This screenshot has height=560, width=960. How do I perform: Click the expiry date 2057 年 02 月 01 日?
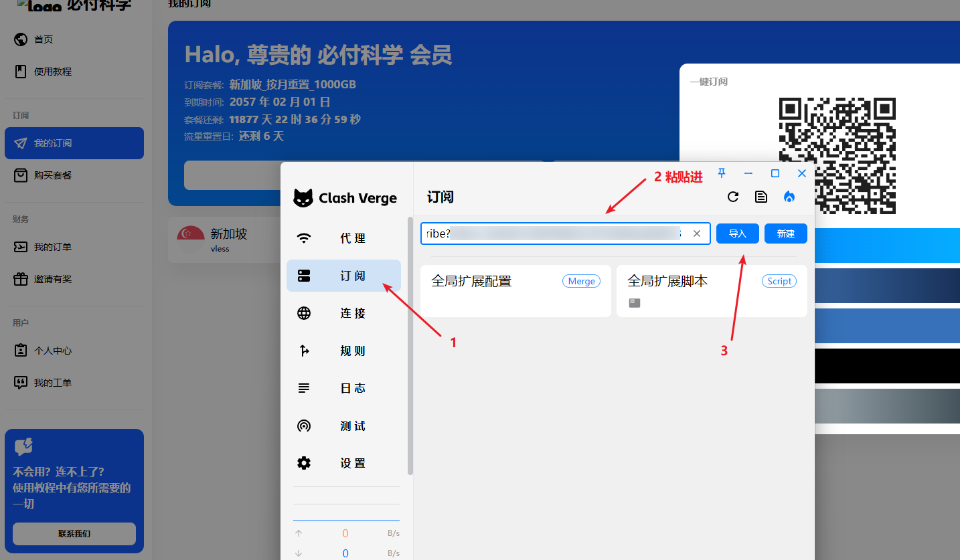pos(280,102)
